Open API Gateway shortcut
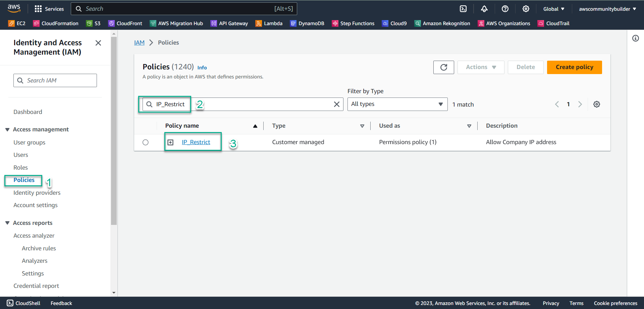Image resolution: width=644 pixels, height=309 pixels. [x=229, y=23]
